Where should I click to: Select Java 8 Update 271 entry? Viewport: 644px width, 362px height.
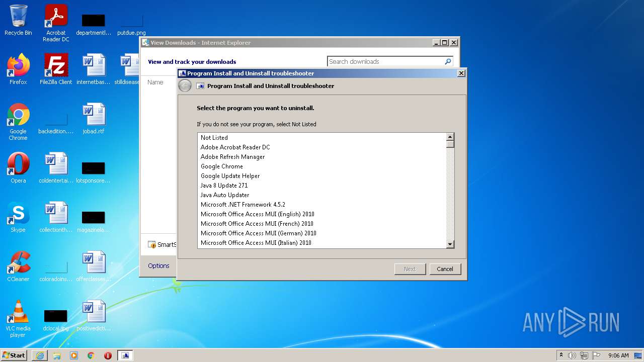point(322,186)
